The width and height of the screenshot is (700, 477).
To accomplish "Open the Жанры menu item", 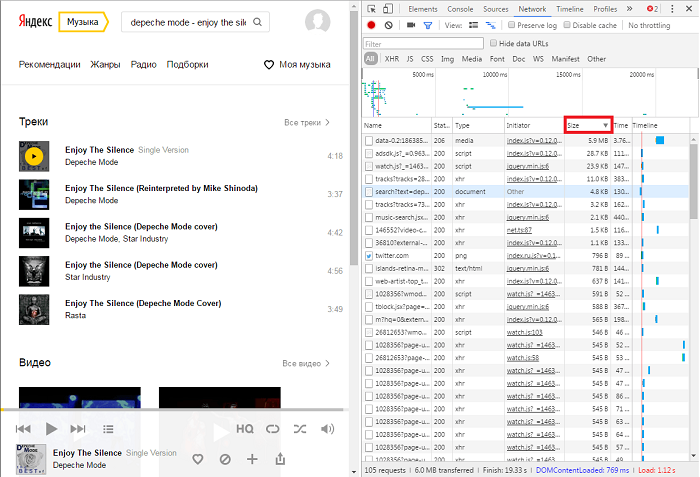I will [x=105, y=65].
